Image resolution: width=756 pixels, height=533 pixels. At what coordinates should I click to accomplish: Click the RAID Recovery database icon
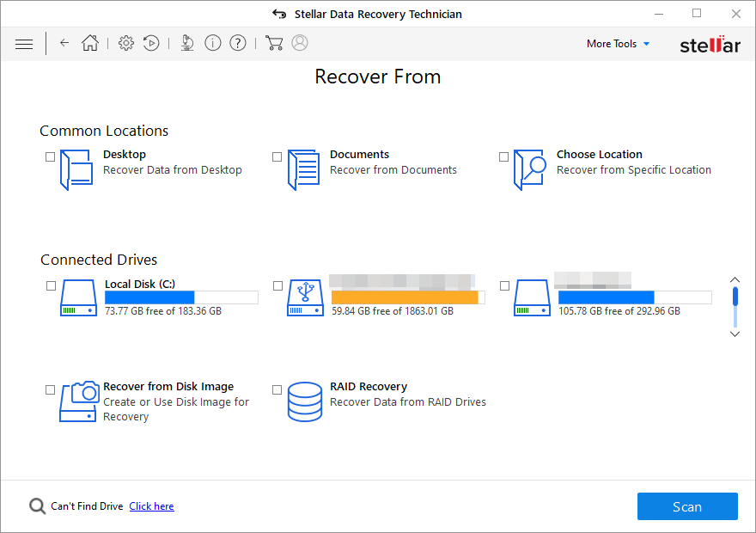pos(305,401)
